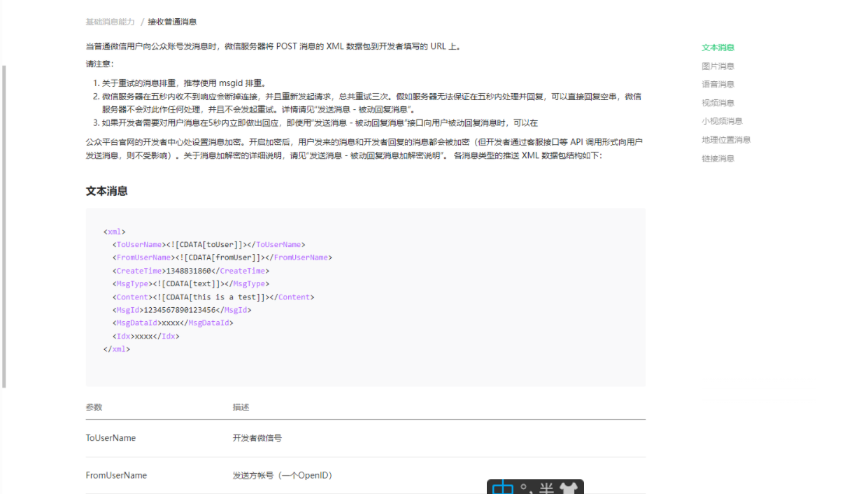The image size is (868, 494).
Task: Go to 语音消息 section anchor
Action: click(x=718, y=84)
